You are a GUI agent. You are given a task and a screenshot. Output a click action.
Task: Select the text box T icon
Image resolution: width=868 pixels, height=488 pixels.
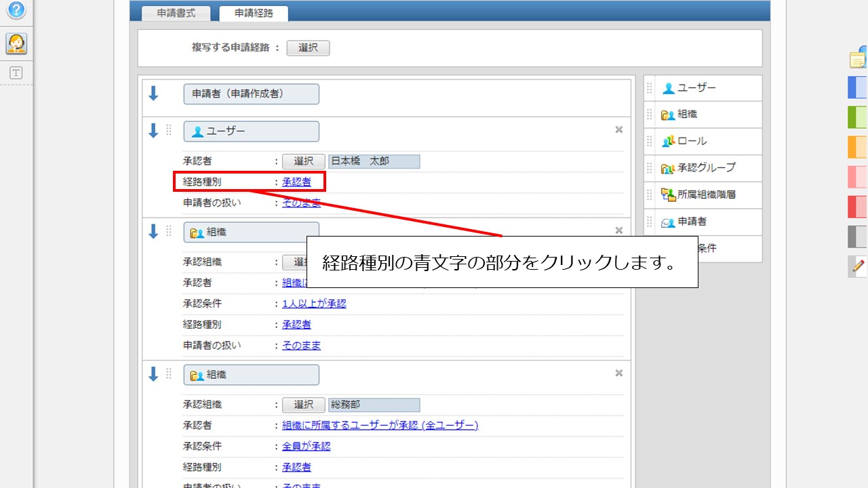(16, 73)
